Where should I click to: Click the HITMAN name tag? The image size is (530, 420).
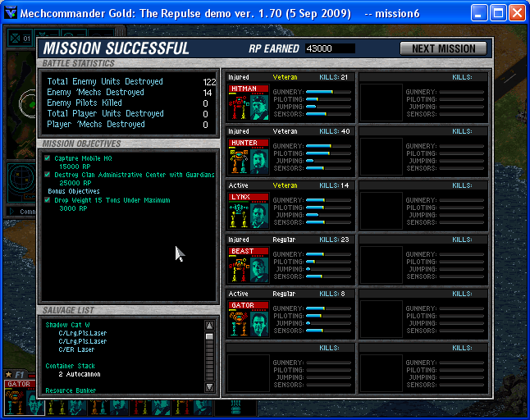(x=249, y=89)
